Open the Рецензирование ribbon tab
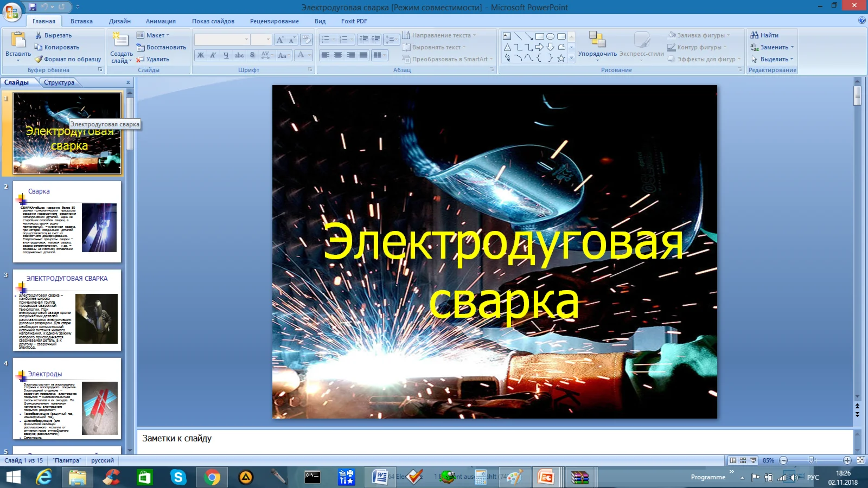 click(x=275, y=21)
